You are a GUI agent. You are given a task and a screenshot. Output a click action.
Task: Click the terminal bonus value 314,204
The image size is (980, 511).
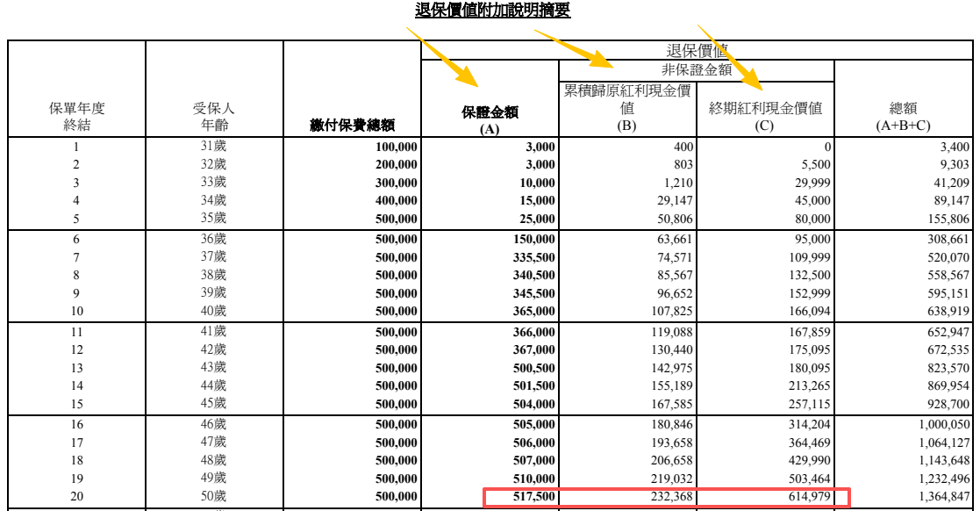[x=810, y=424]
